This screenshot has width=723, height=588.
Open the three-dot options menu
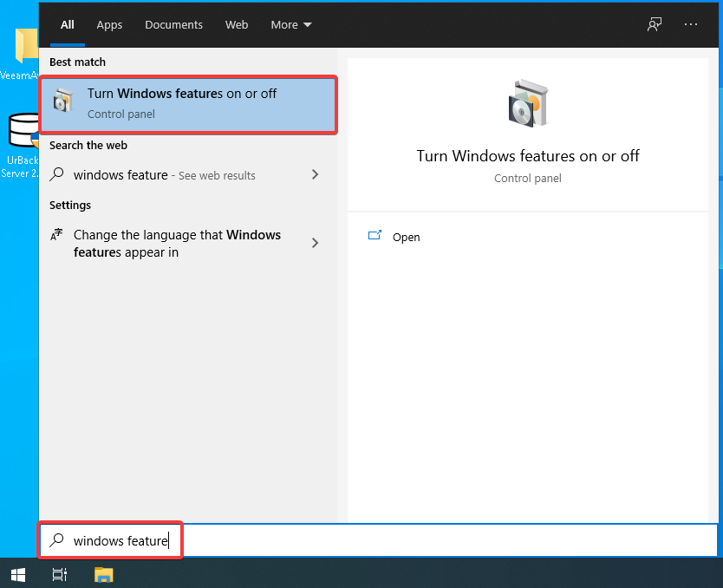pyautogui.click(x=690, y=24)
